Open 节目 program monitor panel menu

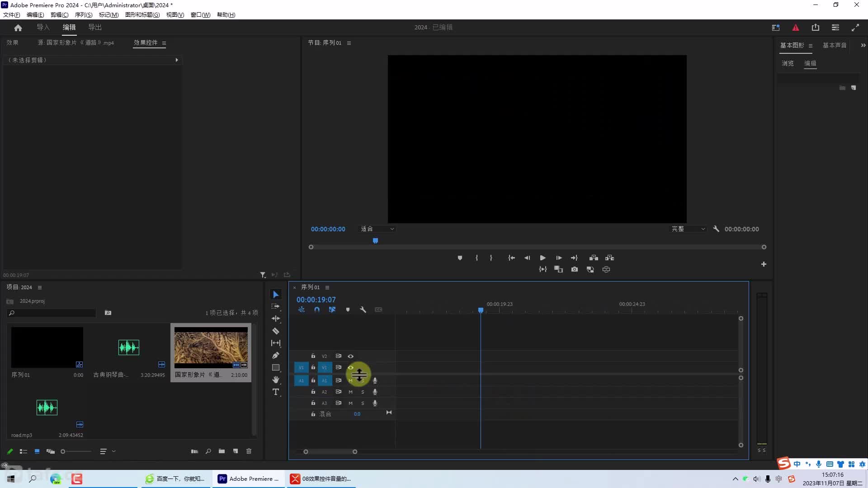(349, 43)
